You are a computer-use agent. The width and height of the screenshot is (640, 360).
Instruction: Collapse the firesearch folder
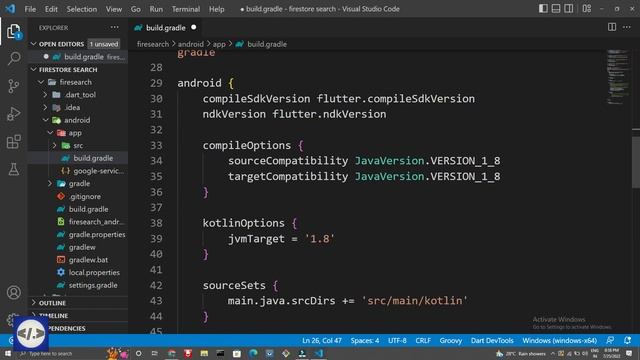point(41,82)
